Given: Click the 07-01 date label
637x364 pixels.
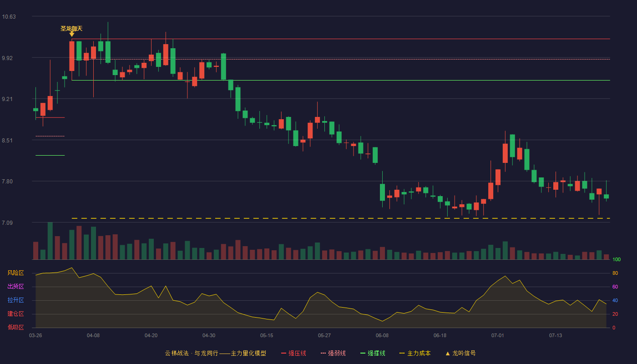Looking at the screenshot, I should (x=498, y=335).
